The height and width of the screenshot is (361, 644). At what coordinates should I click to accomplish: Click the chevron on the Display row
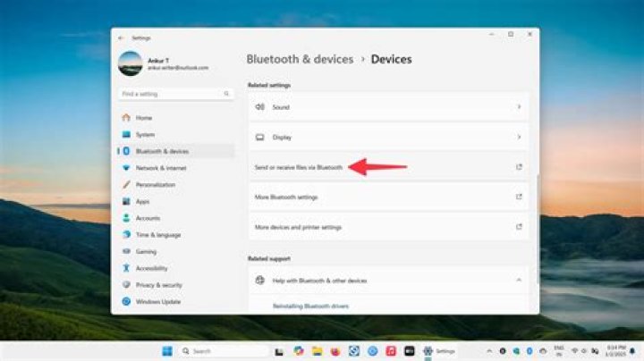click(519, 137)
